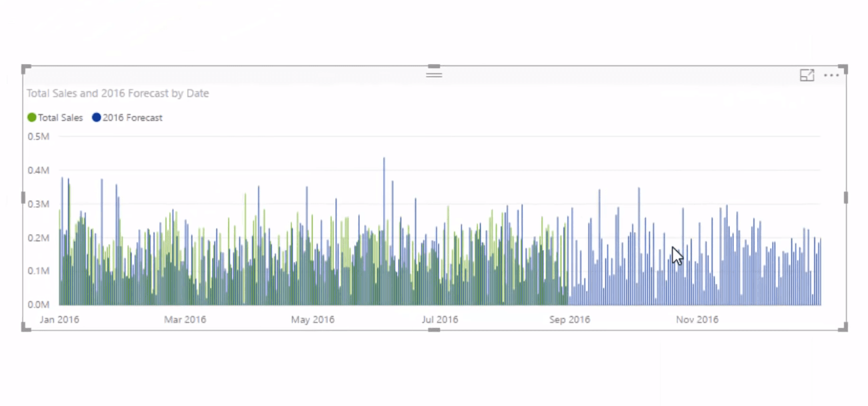
Task: Click the Total Sales legend item
Action: (x=55, y=117)
